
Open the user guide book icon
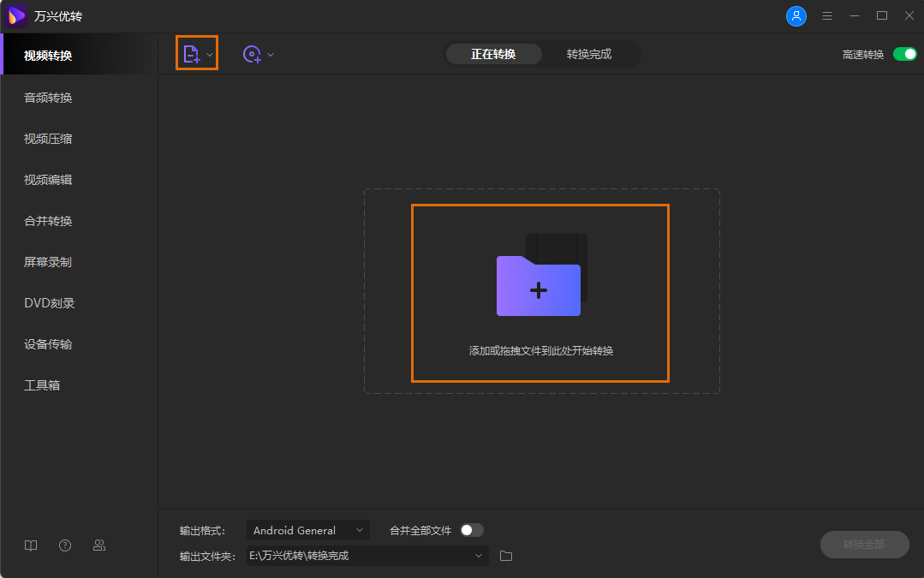pyautogui.click(x=31, y=545)
